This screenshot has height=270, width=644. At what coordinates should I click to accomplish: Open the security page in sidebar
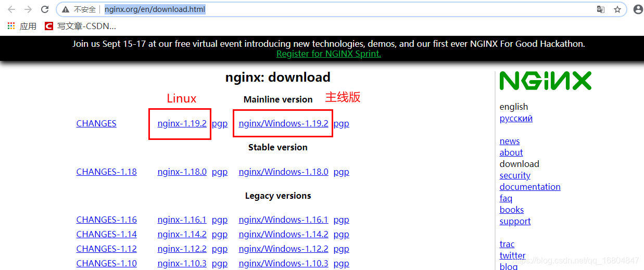(515, 175)
